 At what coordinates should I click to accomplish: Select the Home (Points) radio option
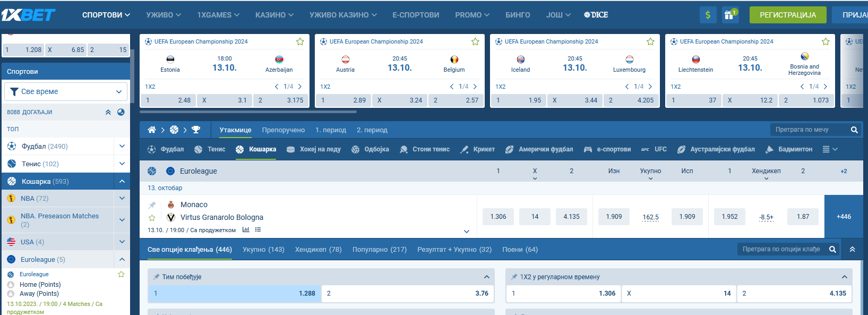coord(11,285)
